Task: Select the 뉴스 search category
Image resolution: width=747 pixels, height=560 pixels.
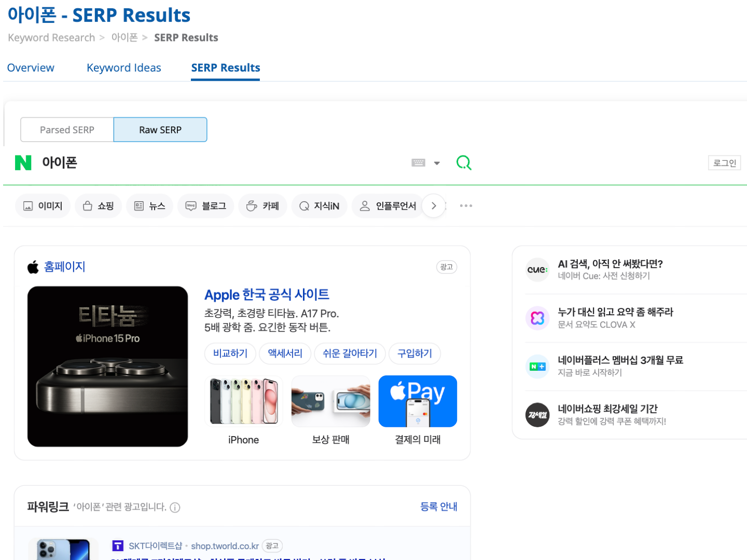Action: pyautogui.click(x=150, y=206)
